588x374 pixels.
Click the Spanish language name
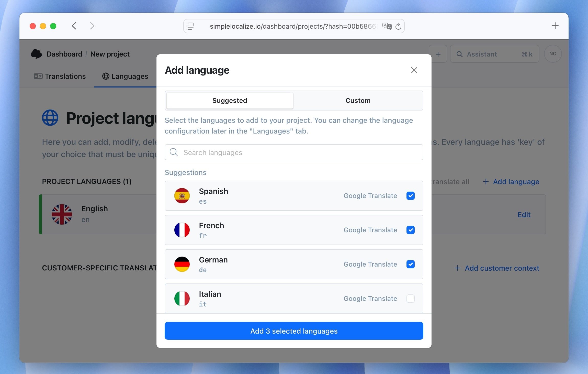point(213,191)
